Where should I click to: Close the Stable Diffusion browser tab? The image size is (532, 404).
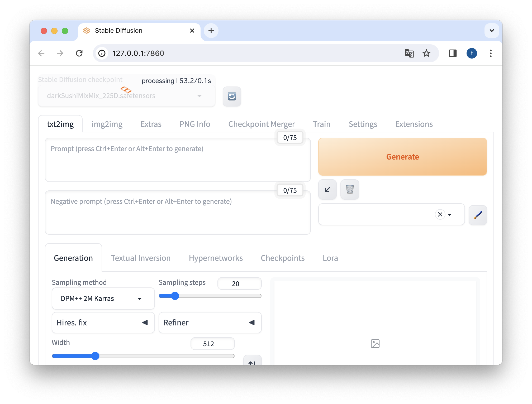[192, 31]
